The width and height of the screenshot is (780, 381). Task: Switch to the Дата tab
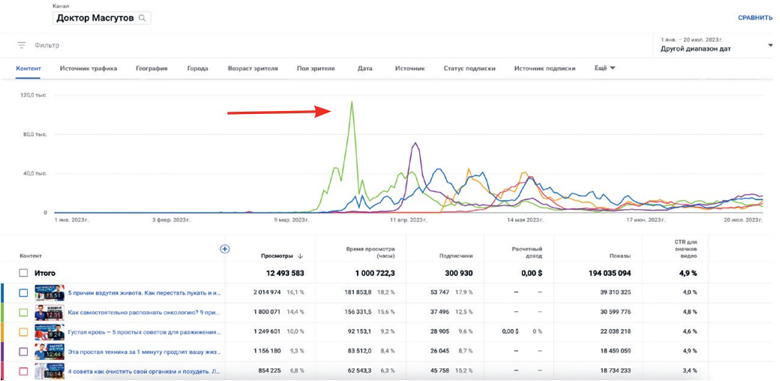coord(365,69)
